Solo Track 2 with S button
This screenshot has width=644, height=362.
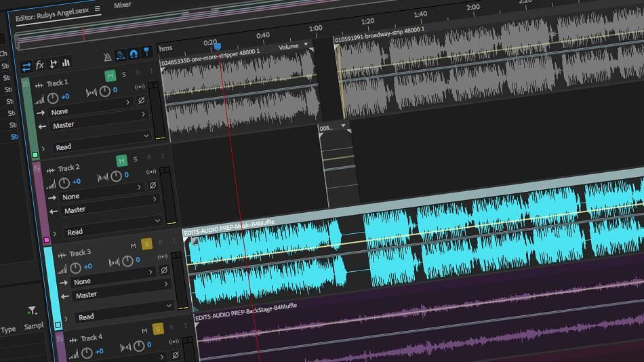pos(136,159)
